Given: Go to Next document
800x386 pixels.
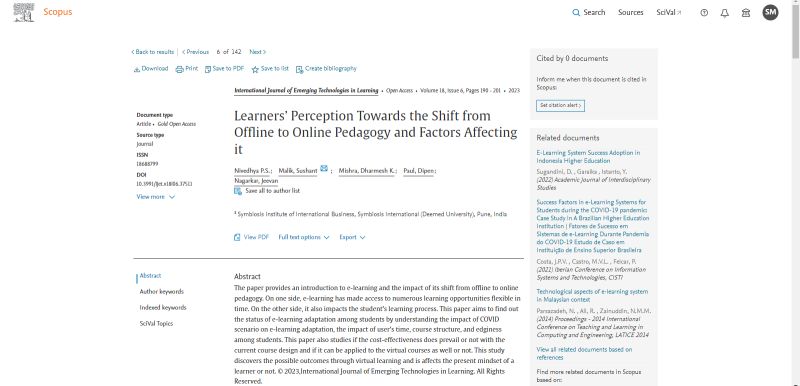Looking at the screenshot, I should pos(258,52).
